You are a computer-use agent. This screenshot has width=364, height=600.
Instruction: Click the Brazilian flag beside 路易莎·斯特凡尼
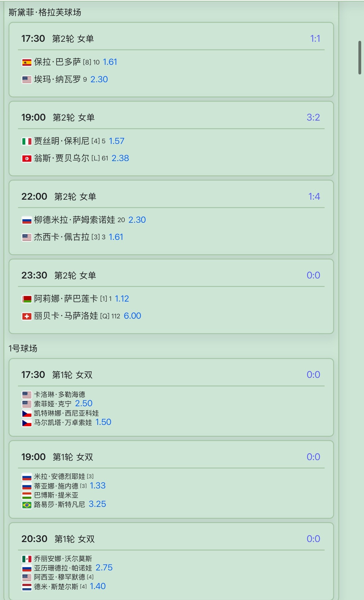coord(27,505)
